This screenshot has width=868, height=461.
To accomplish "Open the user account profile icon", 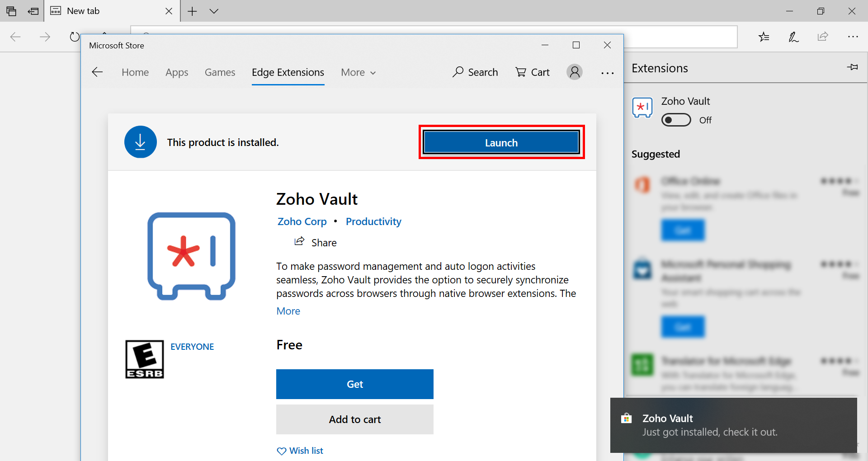I will 575,72.
